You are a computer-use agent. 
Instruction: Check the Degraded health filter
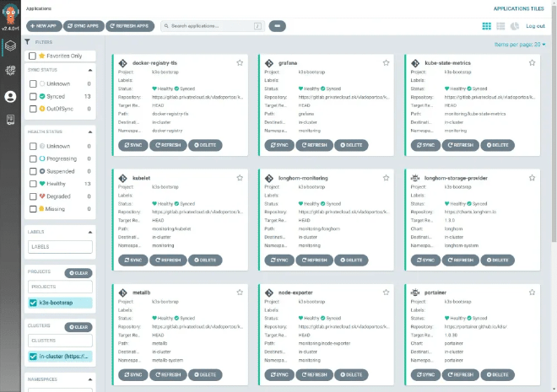click(33, 196)
